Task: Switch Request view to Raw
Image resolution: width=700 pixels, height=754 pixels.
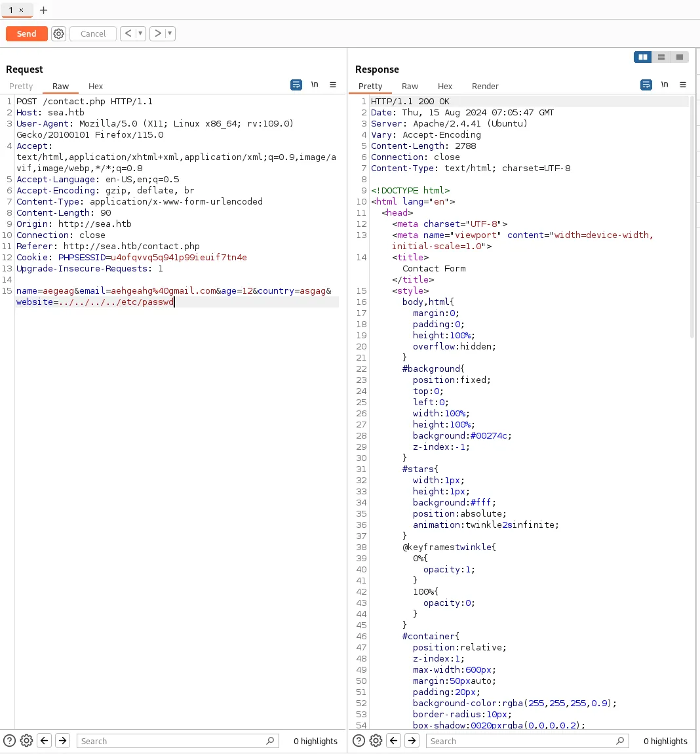Action: (60, 86)
